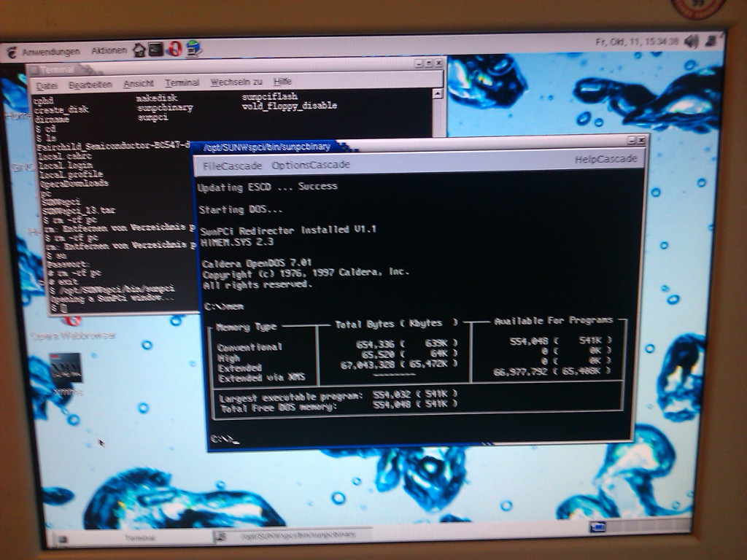Viewport: 747px width, 560px height.
Task: Minimize the Terminal window
Action: pyautogui.click(x=419, y=63)
